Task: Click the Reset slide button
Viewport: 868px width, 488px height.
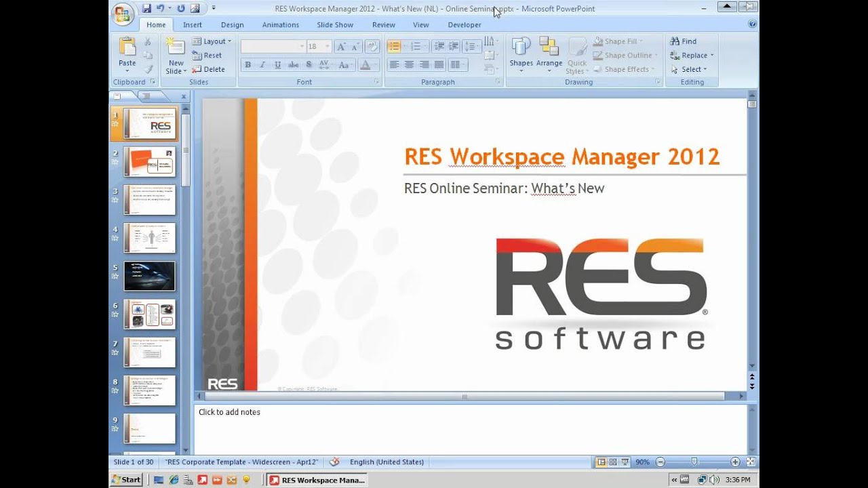Action: 208,56
